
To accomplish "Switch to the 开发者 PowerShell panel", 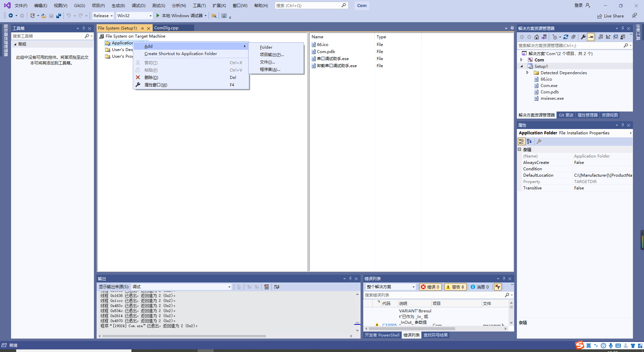I will pos(382,335).
